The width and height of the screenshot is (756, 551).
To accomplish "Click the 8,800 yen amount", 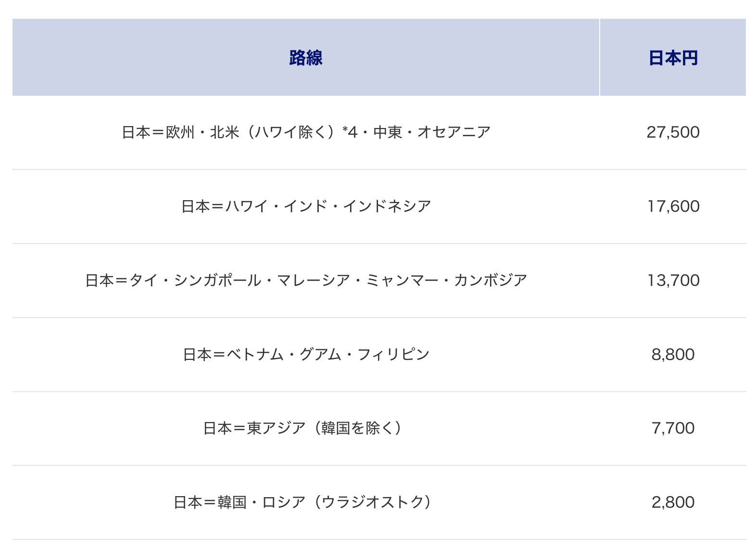I will [673, 354].
